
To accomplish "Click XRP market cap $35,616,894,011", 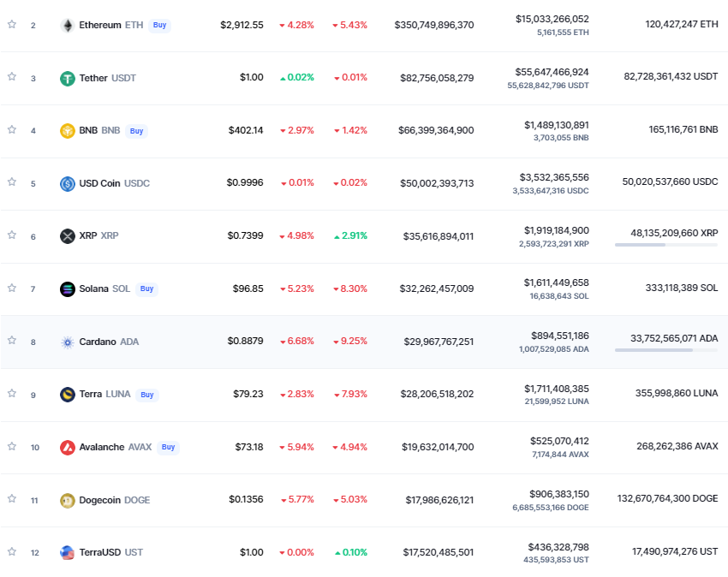I will click(x=439, y=236).
